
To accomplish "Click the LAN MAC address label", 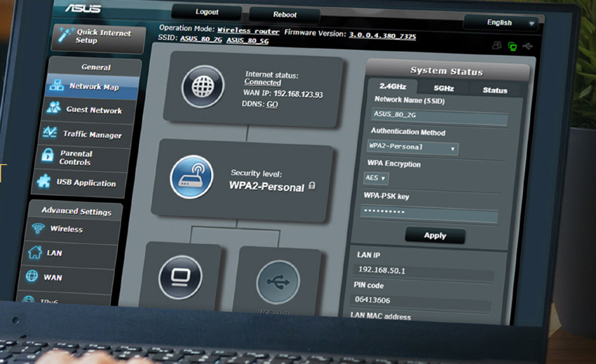I will coord(381,316).
